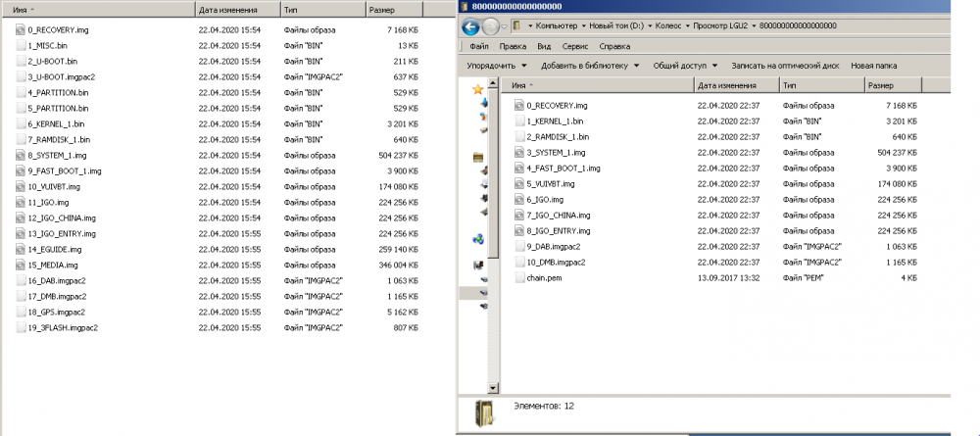Open Favorites star in navigation pane
Screen dimensions: 980x436
coord(478,89)
